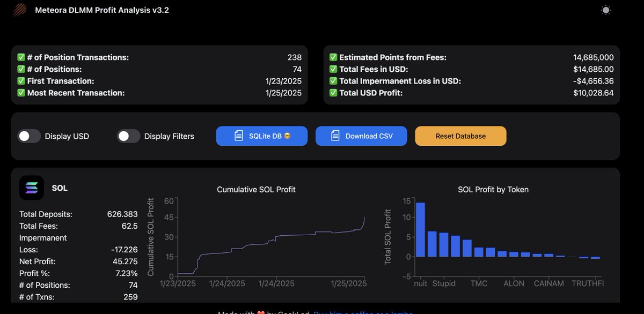The width and height of the screenshot is (644, 314).
Task: Select the Total Fees value $14,685.00
Action: coord(594,69)
